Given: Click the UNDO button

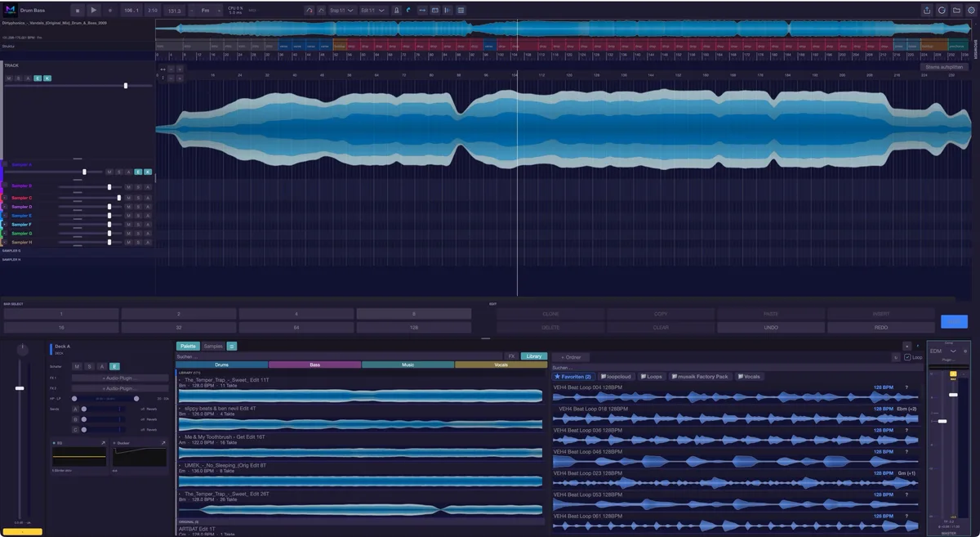Looking at the screenshot, I should [771, 327].
